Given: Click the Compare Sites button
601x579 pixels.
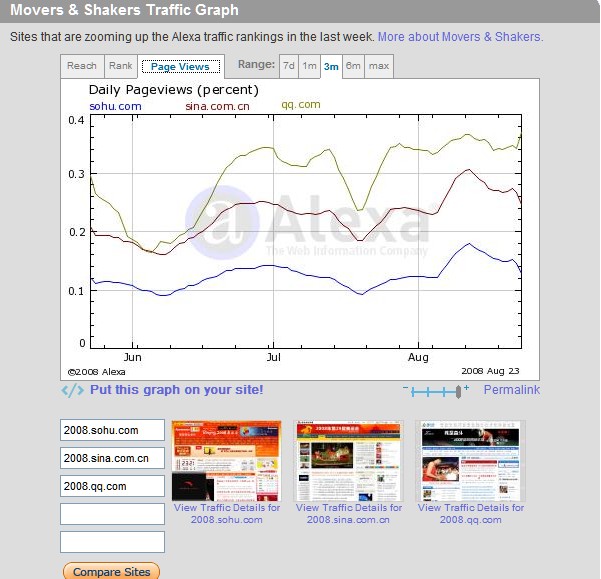Looking at the screenshot, I should 111,571.
